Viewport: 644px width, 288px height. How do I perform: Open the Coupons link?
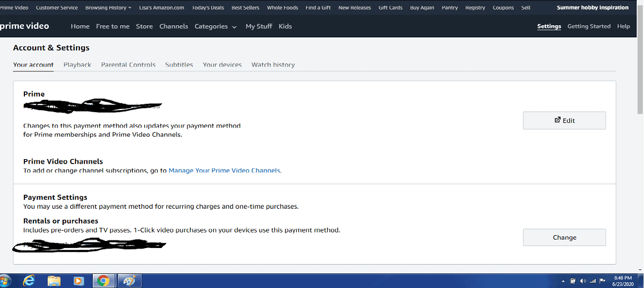pyautogui.click(x=503, y=8)
